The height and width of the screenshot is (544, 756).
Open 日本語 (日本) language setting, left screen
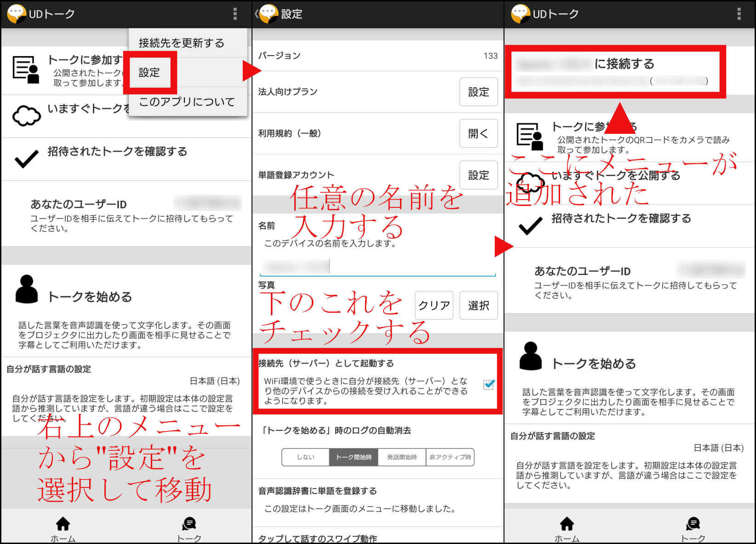coord(215,381)
